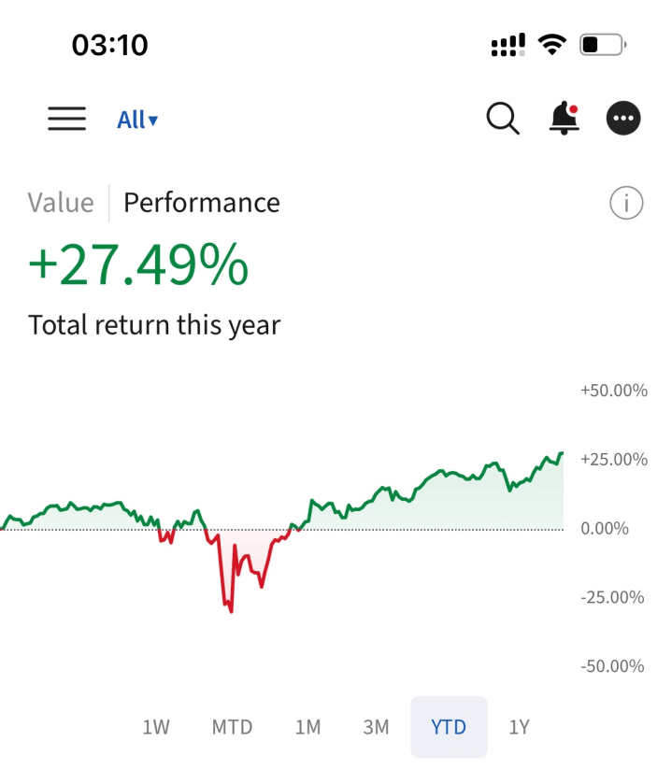The height and width of the screenshot is (784, 672).
Task: Switch to the Value view
Action: 61,203
